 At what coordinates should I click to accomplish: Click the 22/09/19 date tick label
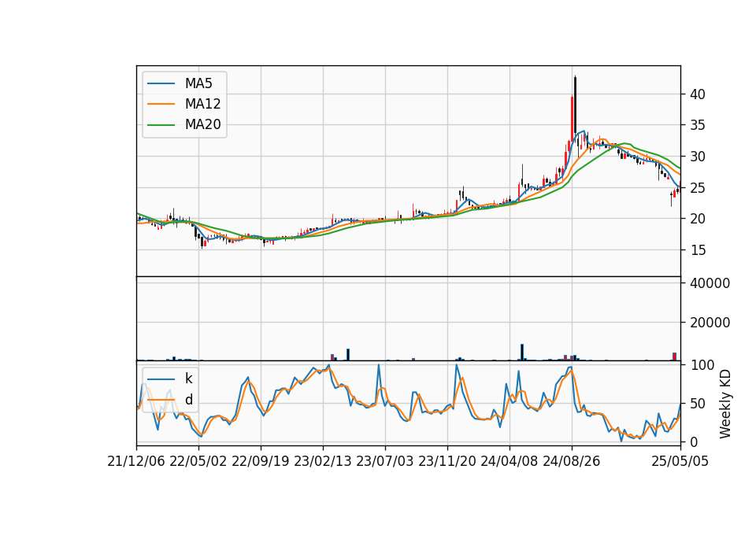tap(261, 461)
